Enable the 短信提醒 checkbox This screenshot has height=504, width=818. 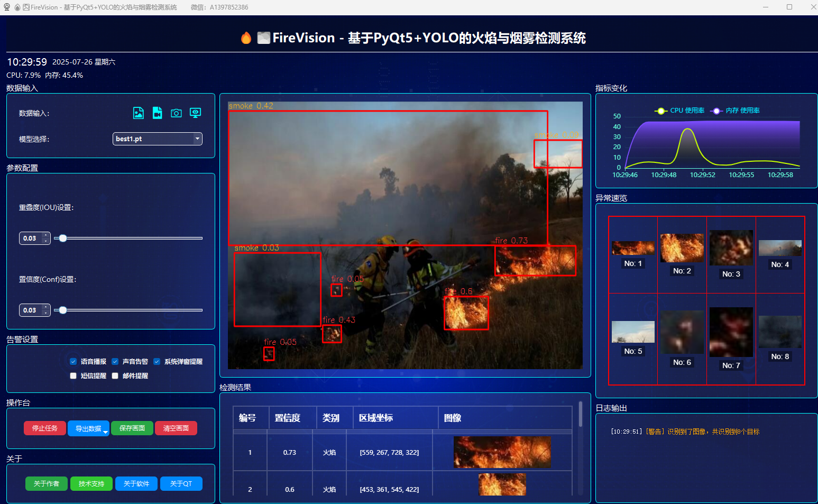[x=73, y=376]
